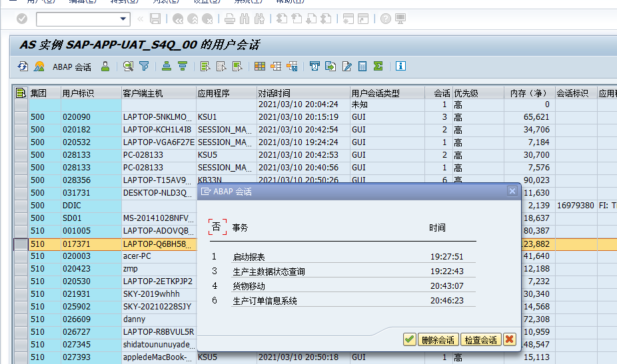Image resolution: width=617 pixels, height=364 pixels.
Task: Sort the list in descending order
Action: pos(182,66)
